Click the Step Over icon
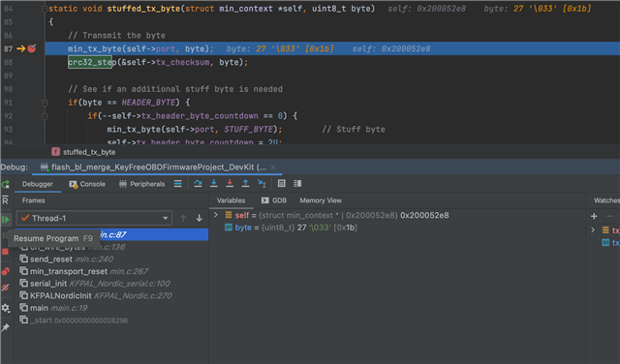 [x=198, y=183]
